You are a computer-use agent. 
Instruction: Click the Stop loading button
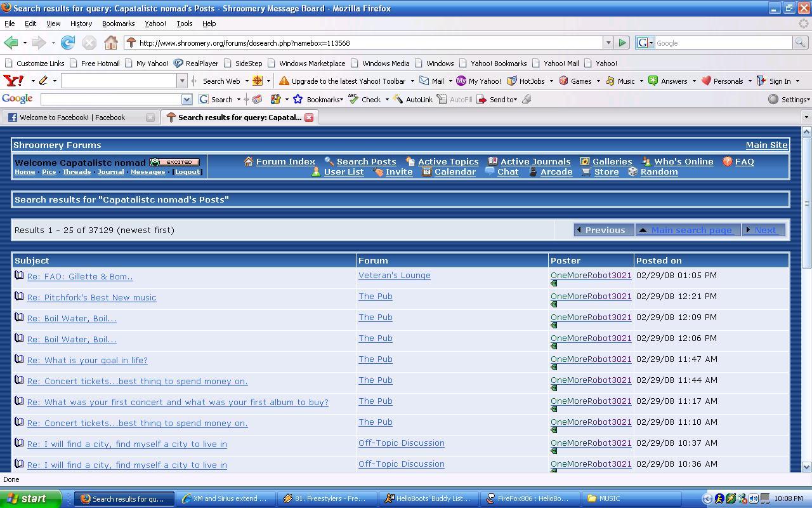(x=89, y=43)
